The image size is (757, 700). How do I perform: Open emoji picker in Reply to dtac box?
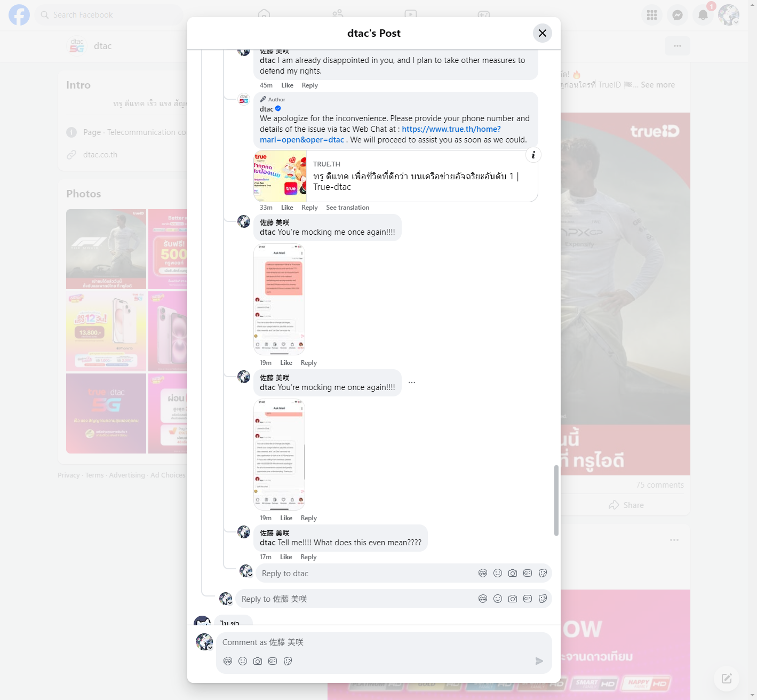(x=498, y=573)
